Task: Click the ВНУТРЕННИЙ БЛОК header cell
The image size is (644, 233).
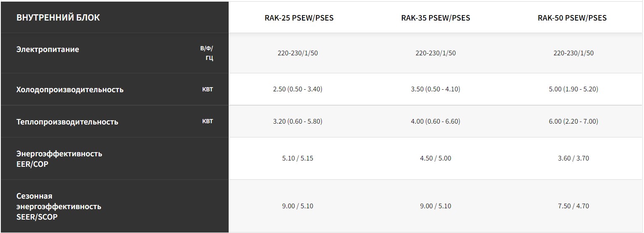Action: click(58, 18)
